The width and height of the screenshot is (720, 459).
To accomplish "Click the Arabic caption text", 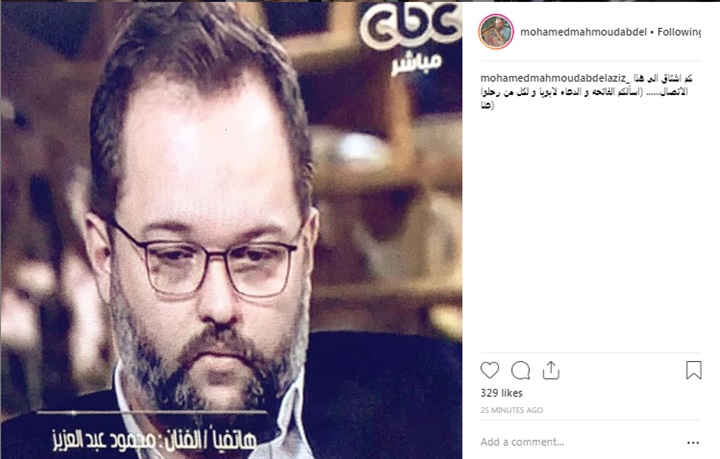I will (x=585, y=92).
